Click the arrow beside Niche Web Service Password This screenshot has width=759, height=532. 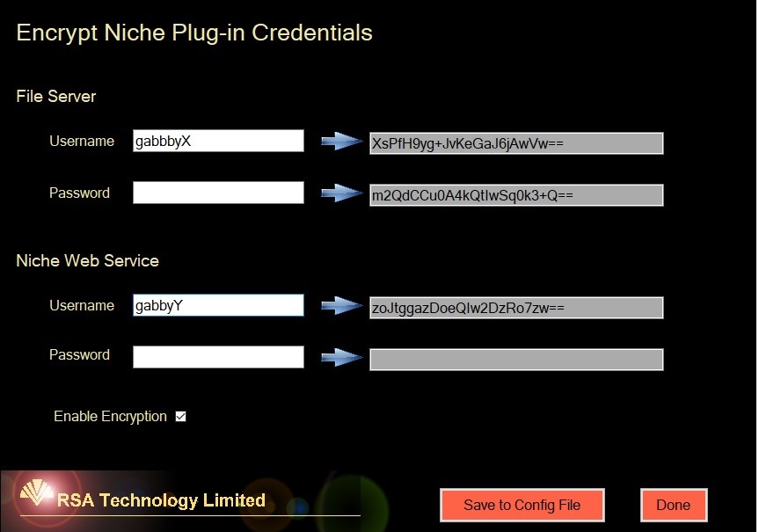[x=341, y=357]
